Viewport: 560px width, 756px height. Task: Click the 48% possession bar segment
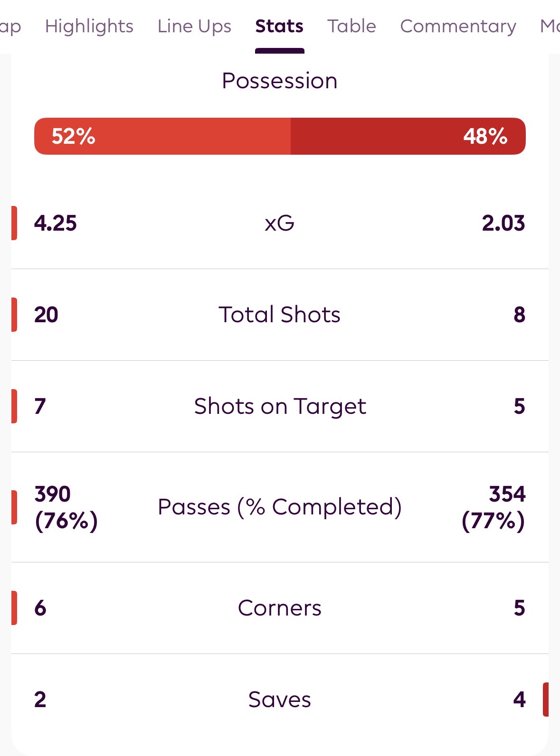(408, 136)
